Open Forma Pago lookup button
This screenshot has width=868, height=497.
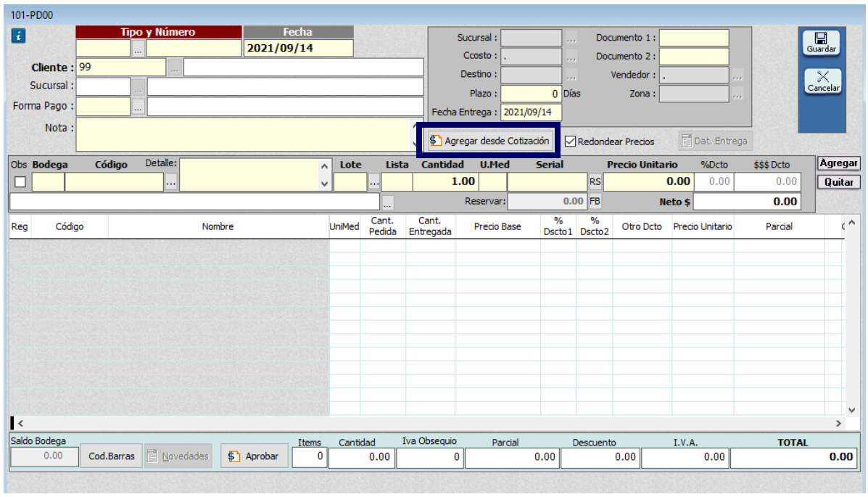point(138,107)
